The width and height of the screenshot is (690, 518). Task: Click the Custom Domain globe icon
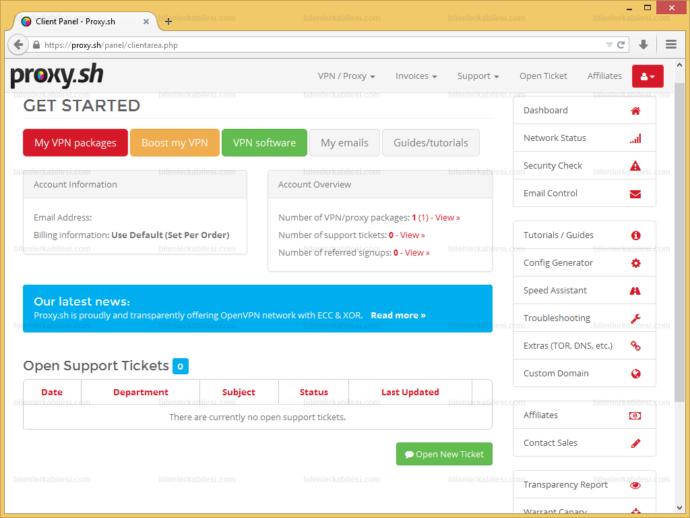[635, 374]
